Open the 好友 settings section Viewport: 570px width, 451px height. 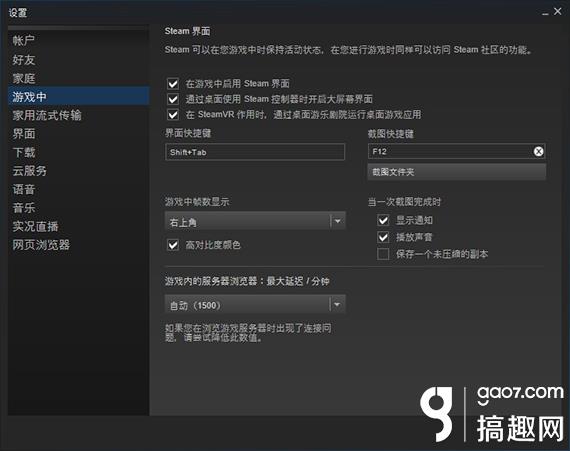[78, 60]
